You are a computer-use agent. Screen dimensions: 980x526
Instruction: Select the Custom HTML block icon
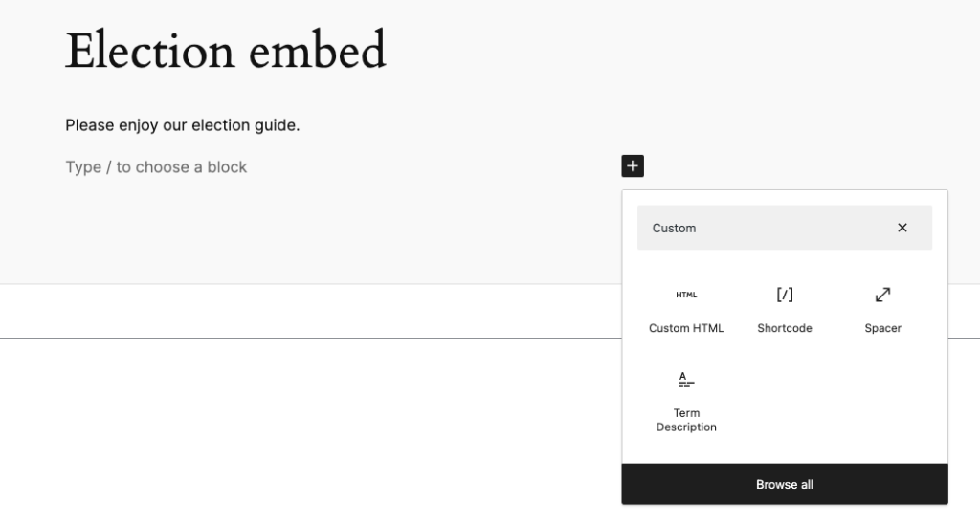click(x=686, y=295)
